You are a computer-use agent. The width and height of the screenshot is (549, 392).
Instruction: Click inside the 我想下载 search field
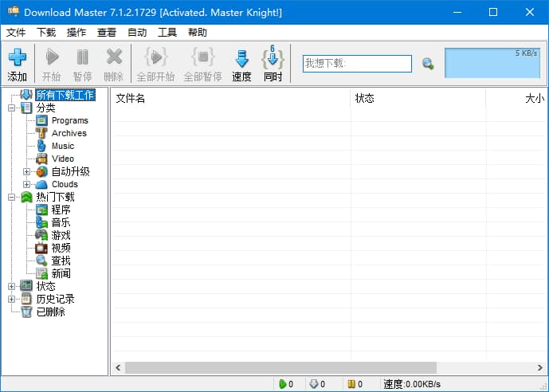pyautogui.click(x=356, y=64)
